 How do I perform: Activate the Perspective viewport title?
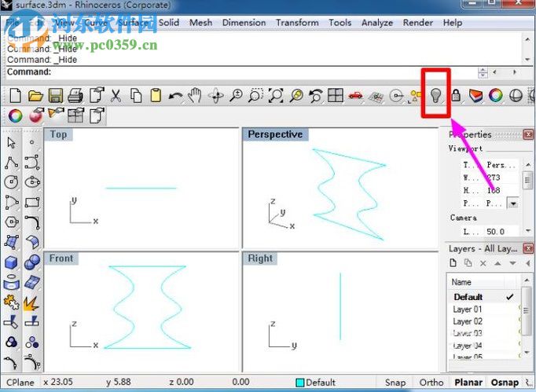point(275,134)
